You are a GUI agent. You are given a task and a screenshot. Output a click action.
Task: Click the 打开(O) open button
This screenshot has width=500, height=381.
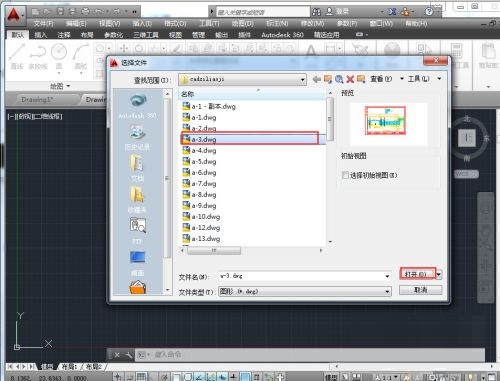[418, 274]
